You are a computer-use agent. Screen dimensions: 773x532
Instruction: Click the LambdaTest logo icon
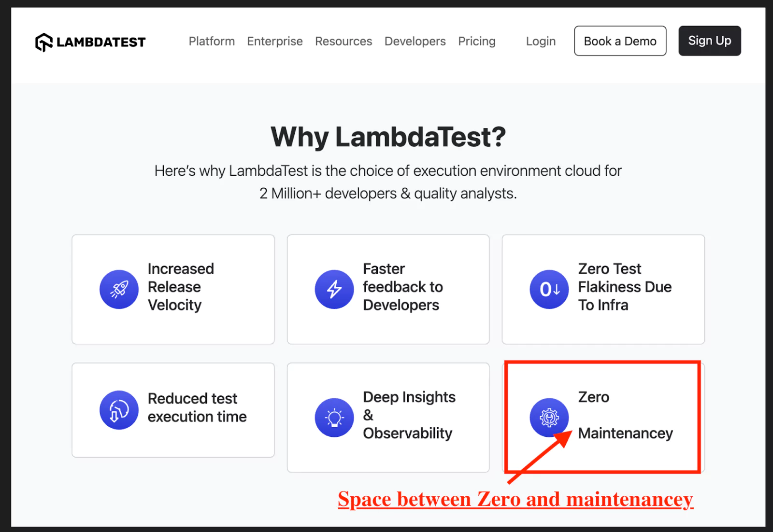43,42
